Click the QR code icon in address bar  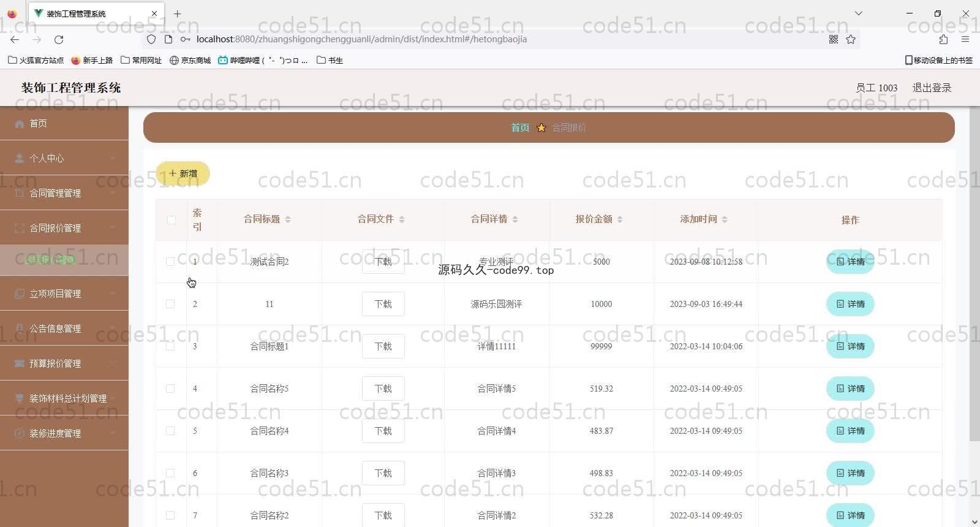click(834, 39)
